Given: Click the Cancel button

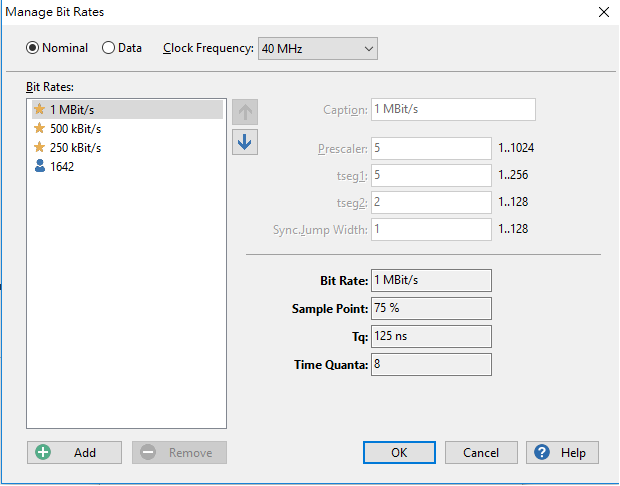Looking at the screenshot, I should (481, 452).
